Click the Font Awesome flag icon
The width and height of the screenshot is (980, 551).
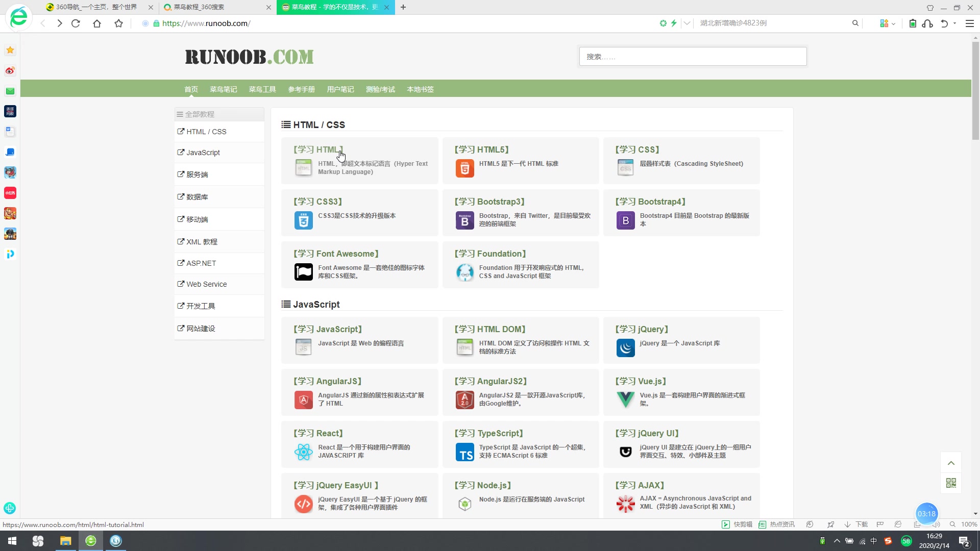click(x=303, y=272)
